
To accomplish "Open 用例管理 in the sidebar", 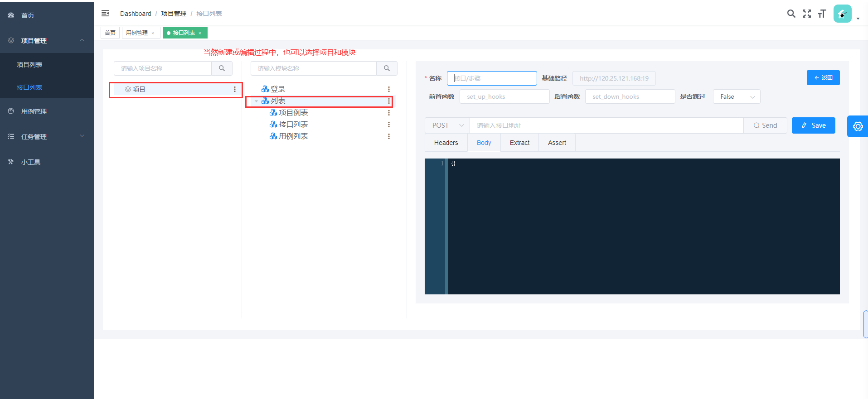I will point(47,111).
